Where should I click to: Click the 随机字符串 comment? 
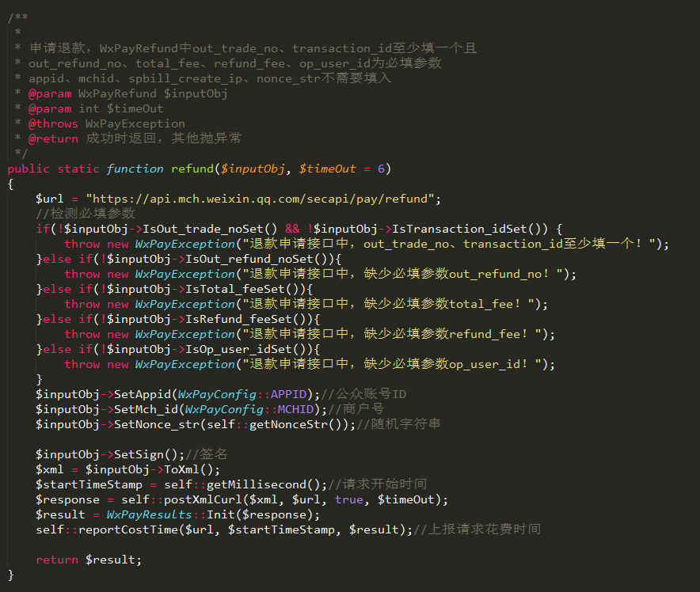click(398, 424)
